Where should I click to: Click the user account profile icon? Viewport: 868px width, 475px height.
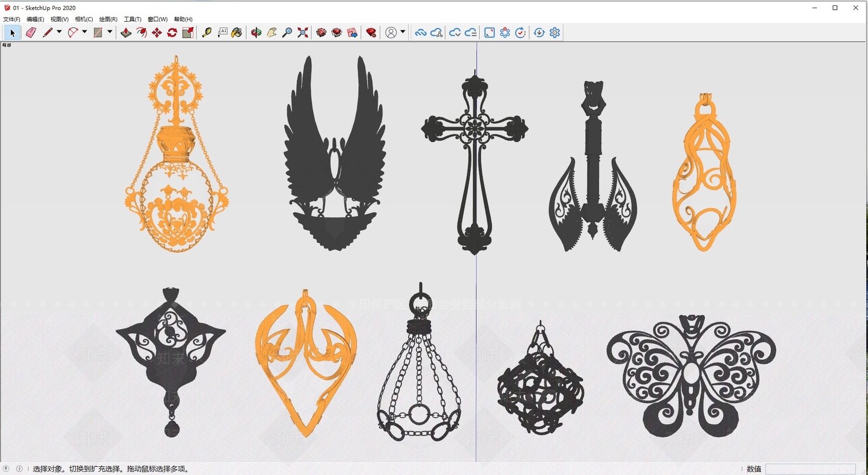[391, 33]
